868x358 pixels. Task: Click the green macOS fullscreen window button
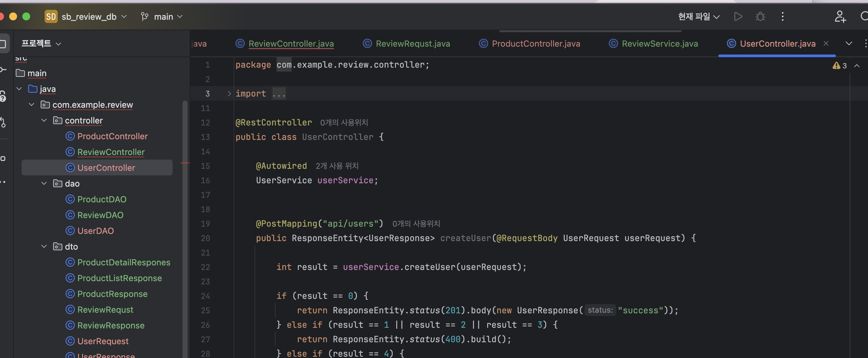pyautogui.click(x=26, y=16)
